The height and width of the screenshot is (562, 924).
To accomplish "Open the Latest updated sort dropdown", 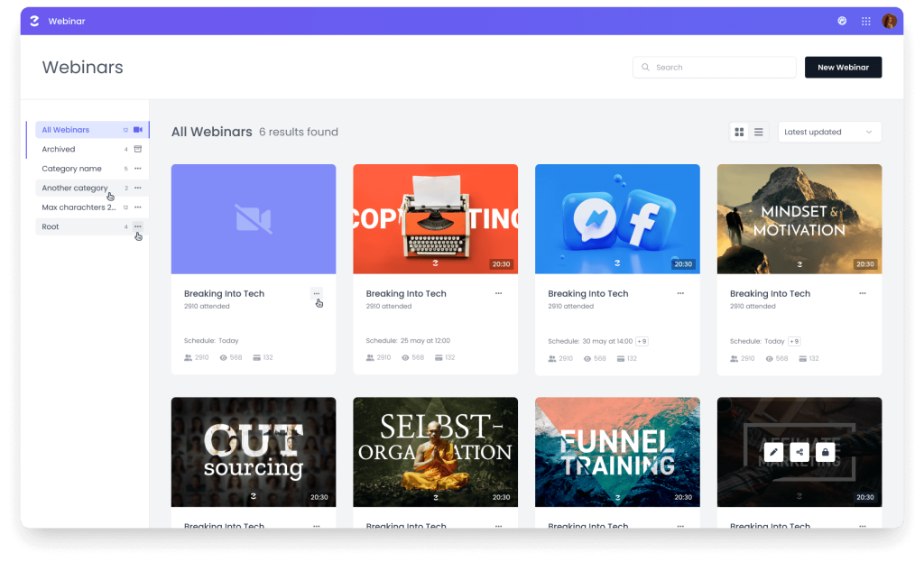I will tap(829, 132).
